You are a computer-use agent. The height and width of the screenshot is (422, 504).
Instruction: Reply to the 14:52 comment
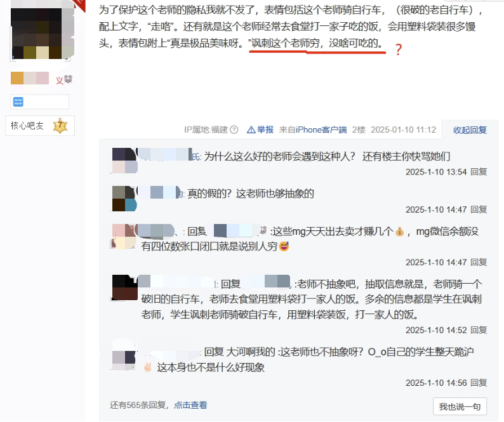tap(479, 330)
